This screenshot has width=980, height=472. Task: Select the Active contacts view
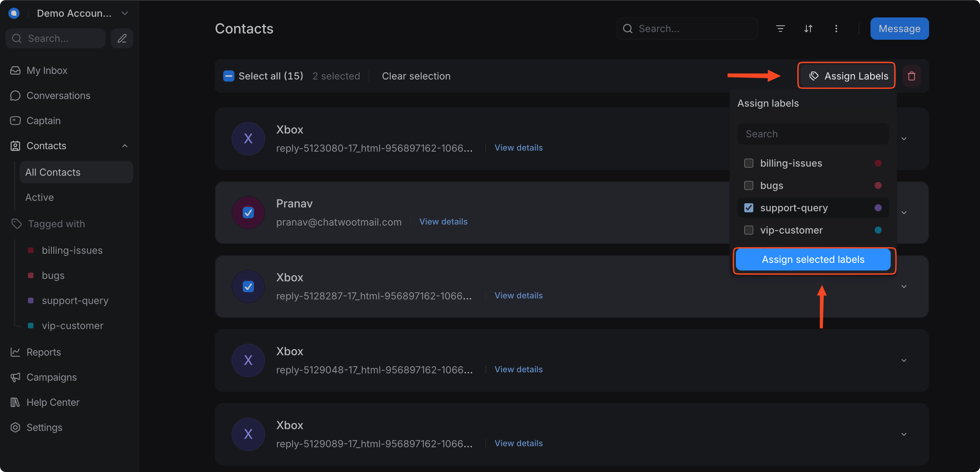[39, 197]
